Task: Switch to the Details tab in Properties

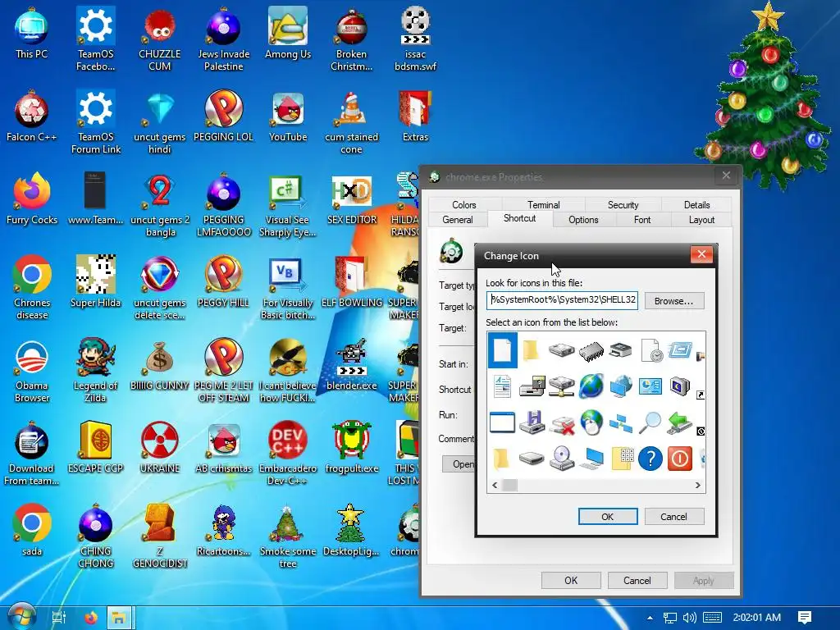Action: [x=696, y=204]
